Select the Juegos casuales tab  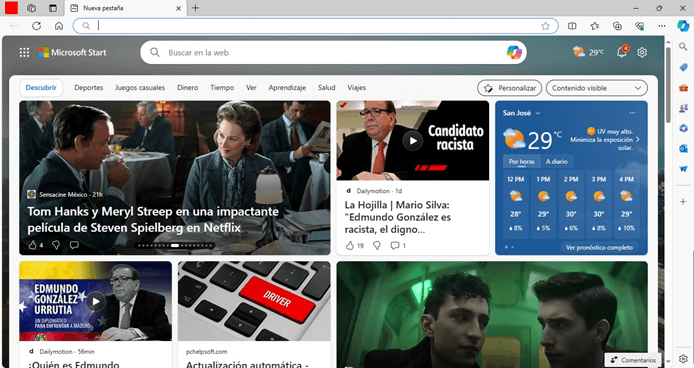[140, 88]
